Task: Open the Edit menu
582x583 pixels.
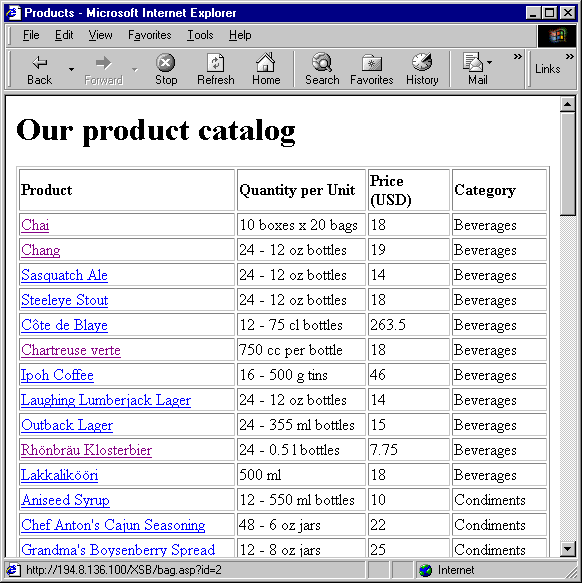Action: point(64,35)
